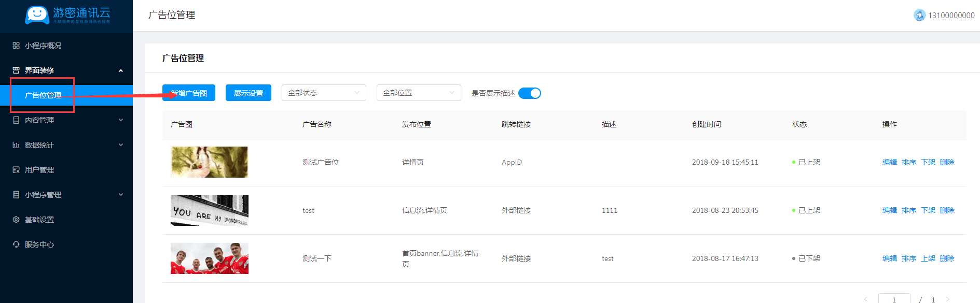980x303 pixels.
Task: Open the 小程序概况 menu item
Action: (43, 46)
